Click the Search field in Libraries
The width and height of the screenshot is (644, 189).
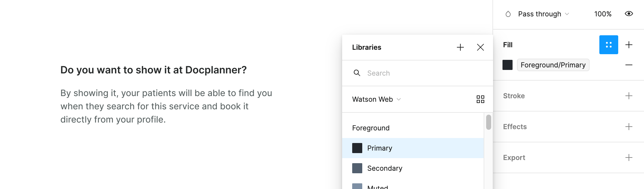click(x=421, y=73)
